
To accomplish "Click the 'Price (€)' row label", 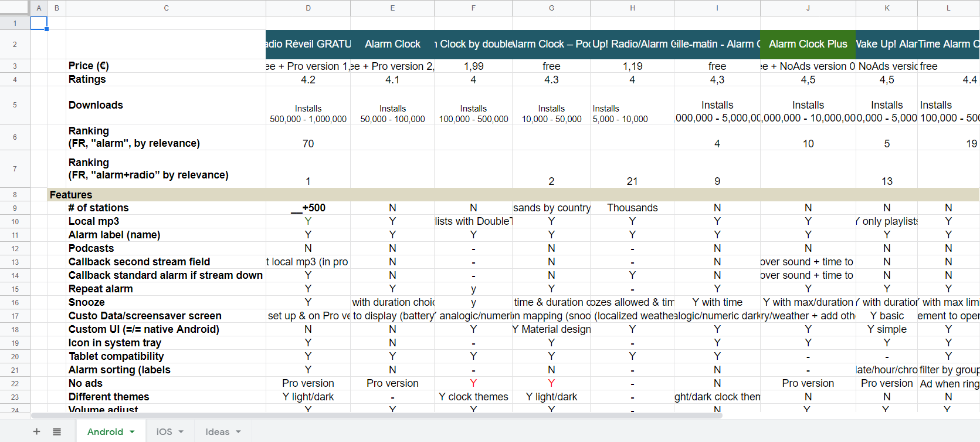I will click(x=166, y=66).
